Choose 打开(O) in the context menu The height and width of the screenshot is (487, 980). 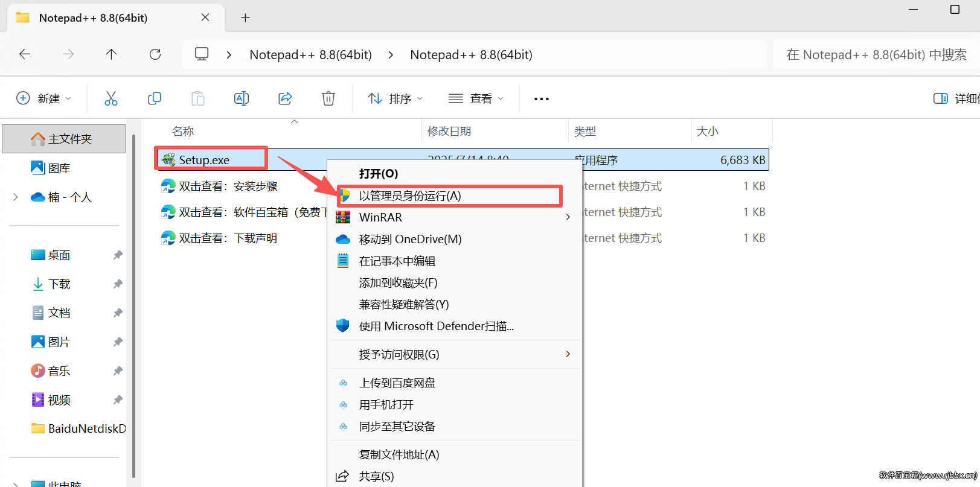point(455,174)
